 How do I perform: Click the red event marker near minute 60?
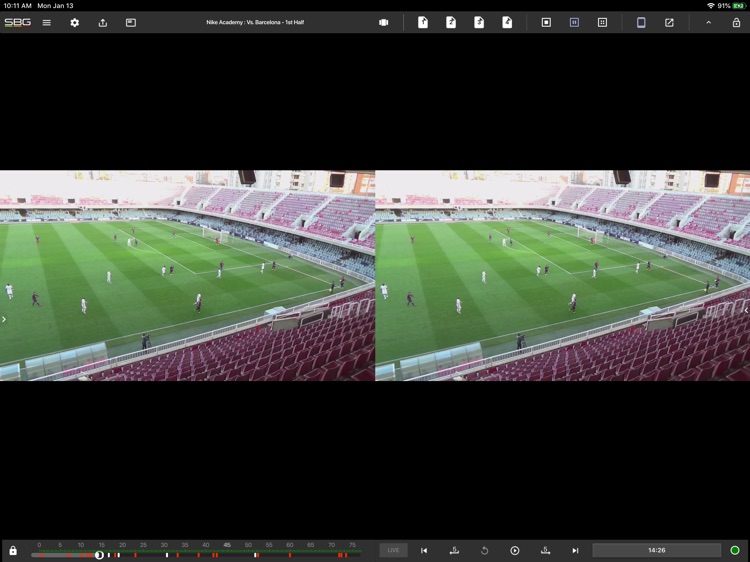point(290,555)
